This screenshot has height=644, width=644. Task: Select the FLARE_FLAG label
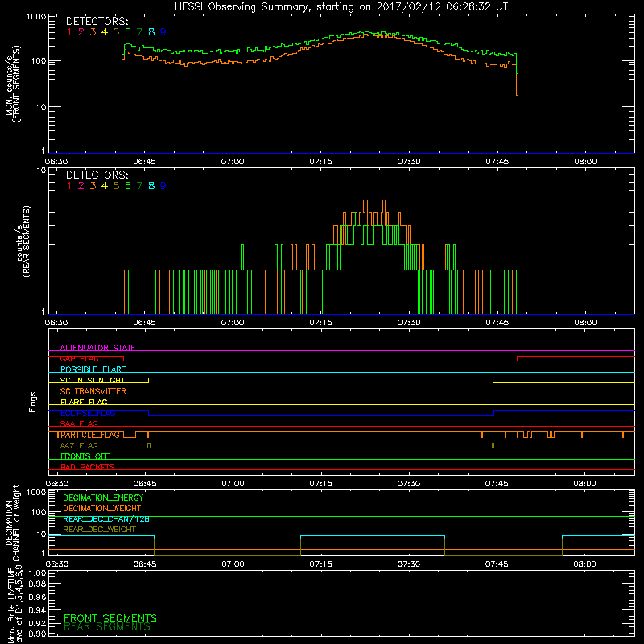(x=84, y=402)
